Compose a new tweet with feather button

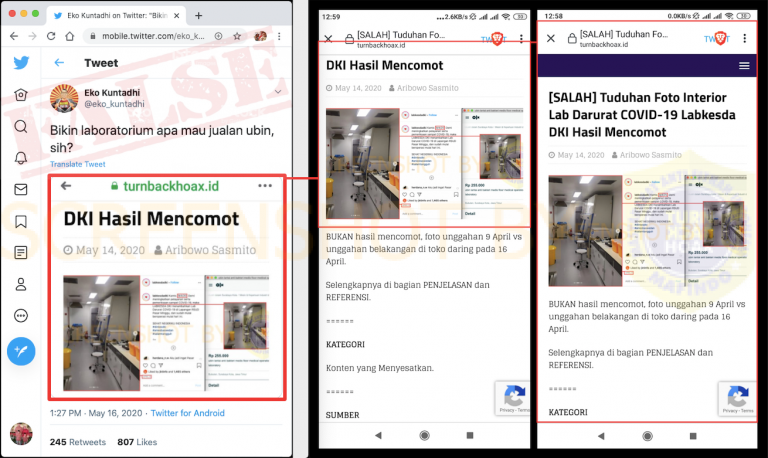(21, 351)
